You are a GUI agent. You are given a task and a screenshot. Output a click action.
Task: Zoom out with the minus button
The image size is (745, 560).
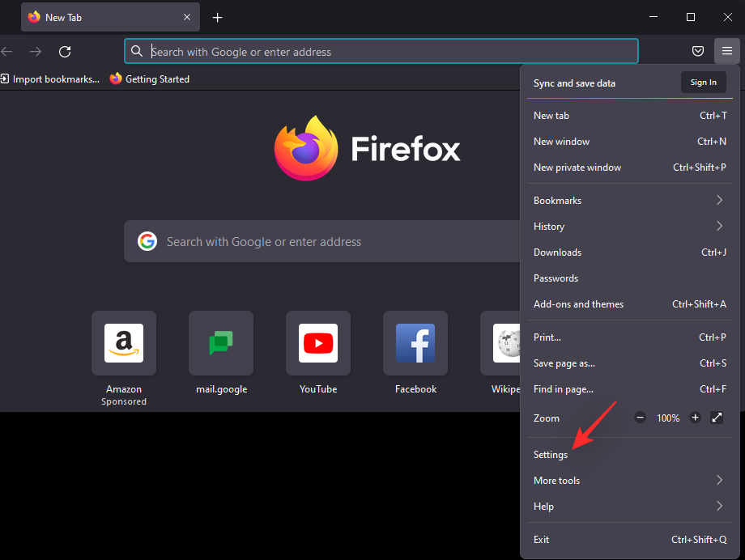tap(640, 418)
